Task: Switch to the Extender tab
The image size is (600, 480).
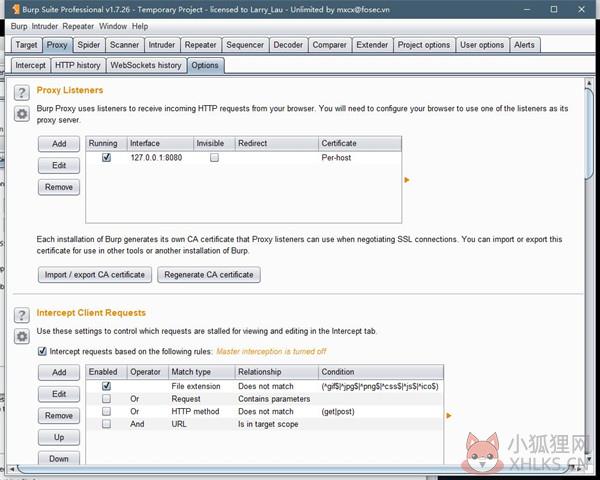Action: coord(372,45)
